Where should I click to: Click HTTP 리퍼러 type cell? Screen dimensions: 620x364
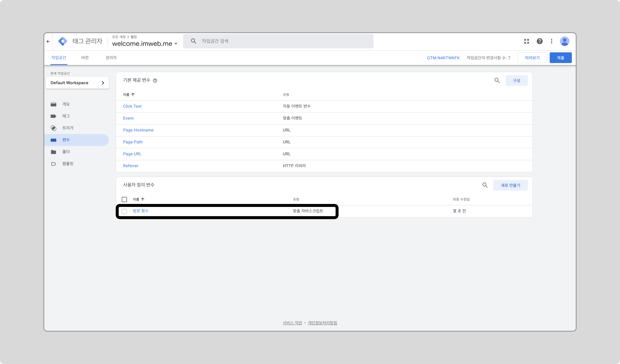coord(294,166)
